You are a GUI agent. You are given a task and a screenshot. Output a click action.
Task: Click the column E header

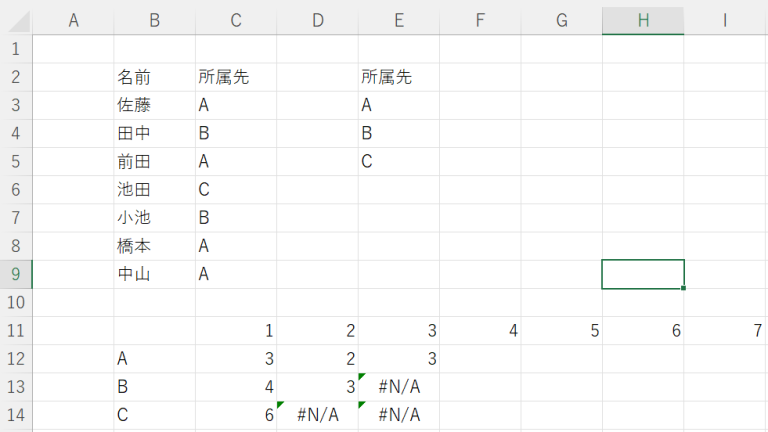coord(398,21)
